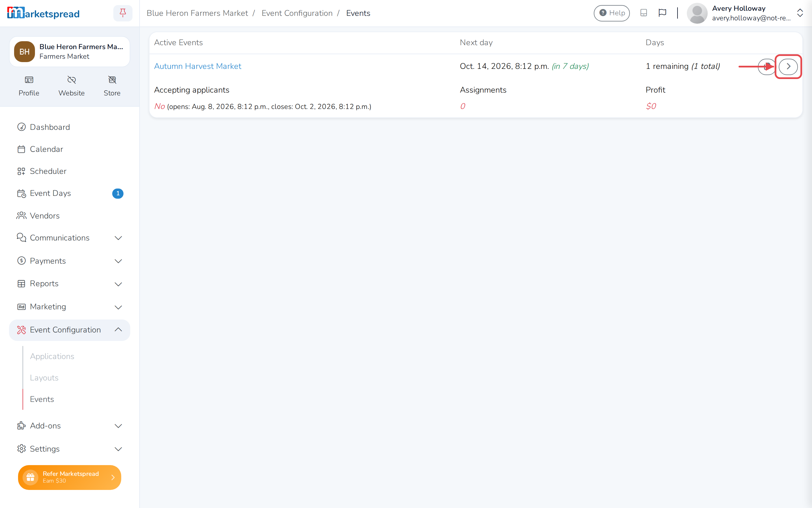Click the arrow button for Autumn Harvest Market
The width and height of the screenshot is (812, 508).
[x=788, y=67]
